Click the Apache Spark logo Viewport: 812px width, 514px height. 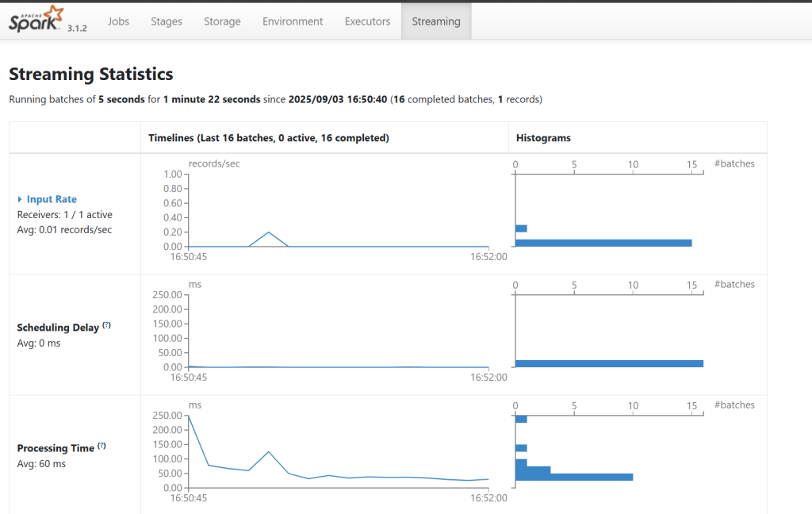pos(36,19)
